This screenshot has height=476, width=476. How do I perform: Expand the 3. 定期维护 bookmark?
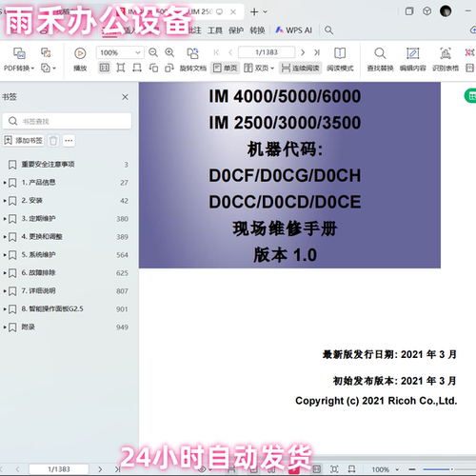pos(5,219)
